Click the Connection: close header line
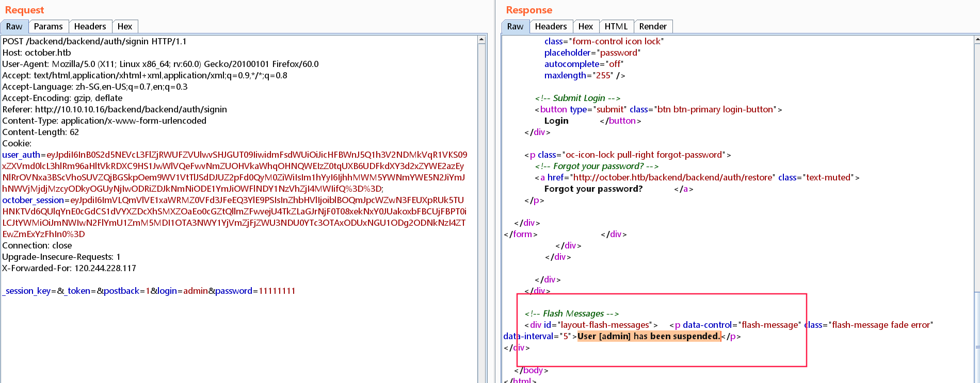The image size is (980, 383). click(37, 245)
